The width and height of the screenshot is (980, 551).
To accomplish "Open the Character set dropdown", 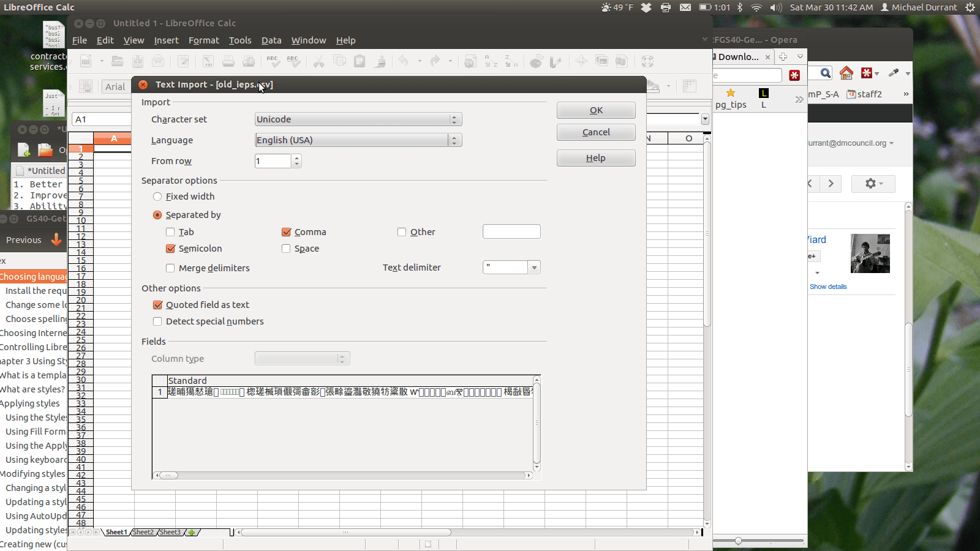I will [358, 119].
